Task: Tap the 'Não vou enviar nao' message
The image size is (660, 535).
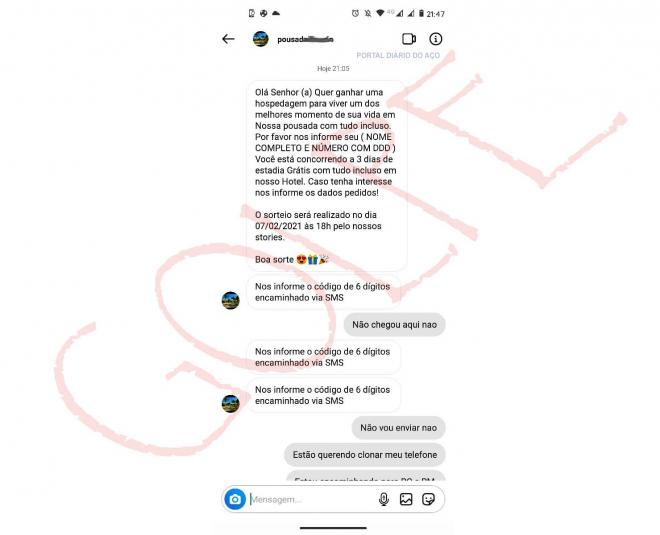Action: [399, 428]
